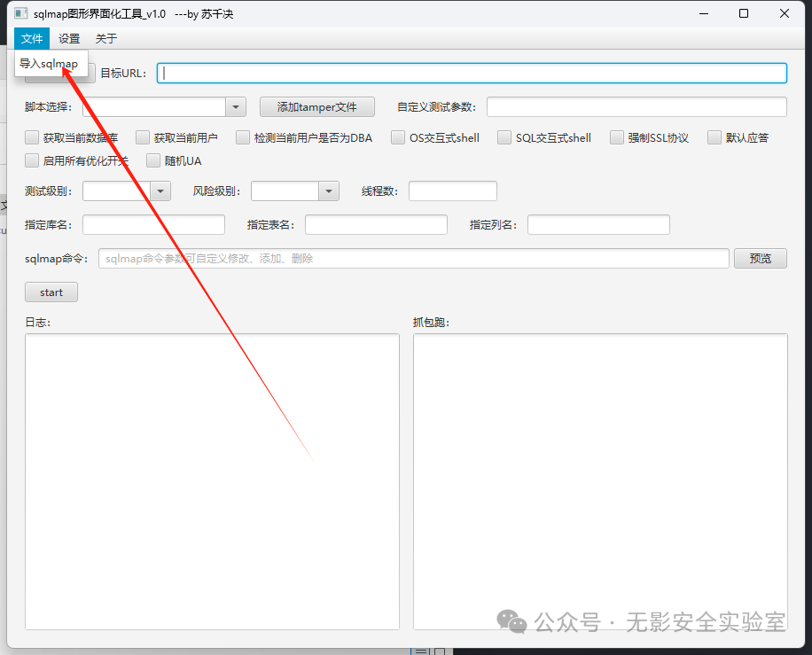
Task: Enable 强制SSL协议 checkbox
Action: [616, 137]
